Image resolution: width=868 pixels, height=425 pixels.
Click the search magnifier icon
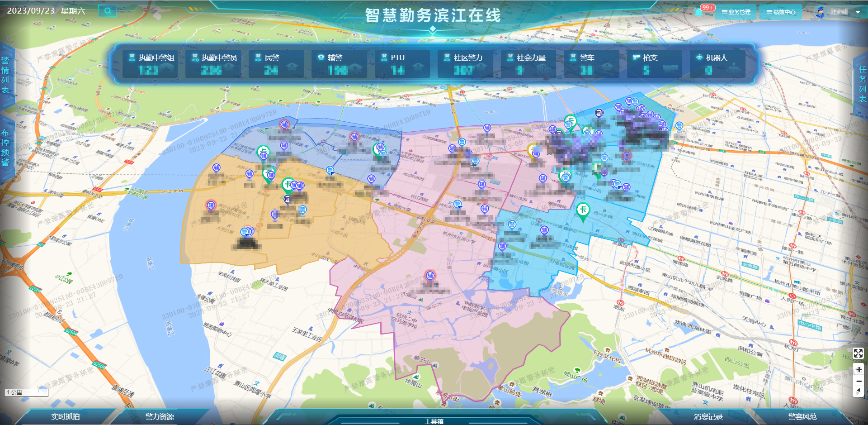(x=108, y=11)
